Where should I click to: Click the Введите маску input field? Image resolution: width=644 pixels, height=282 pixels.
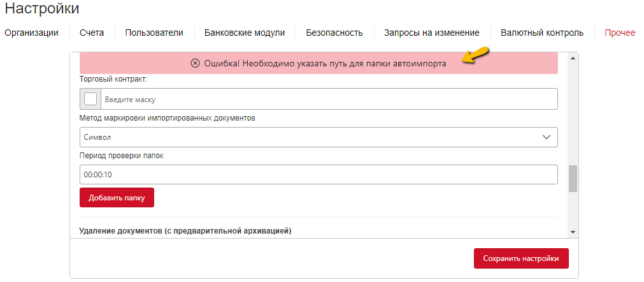coord(329,99)
